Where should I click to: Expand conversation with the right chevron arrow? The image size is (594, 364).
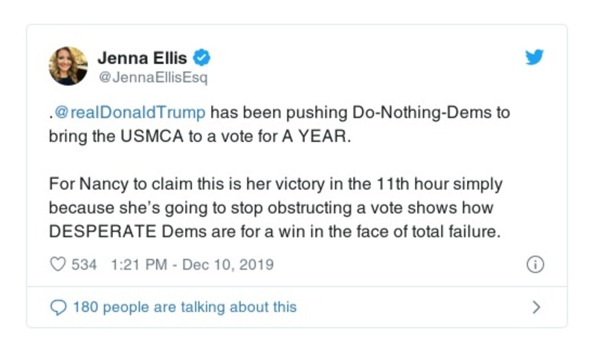click(536, 307)
